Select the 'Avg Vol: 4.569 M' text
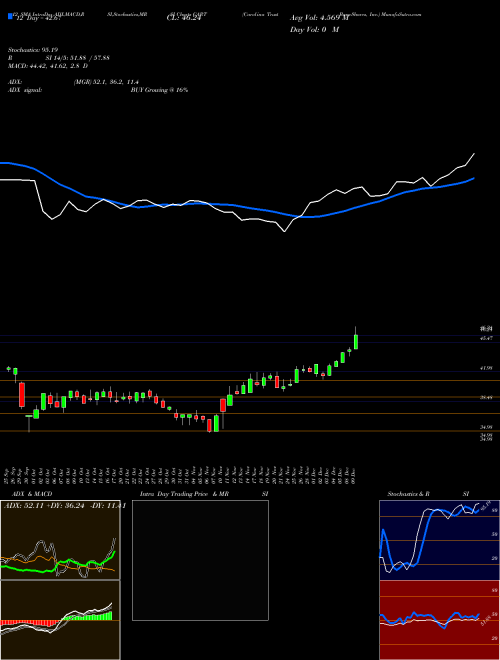The width and height of the screenshot is (500, 660). (x=319, y=18)
